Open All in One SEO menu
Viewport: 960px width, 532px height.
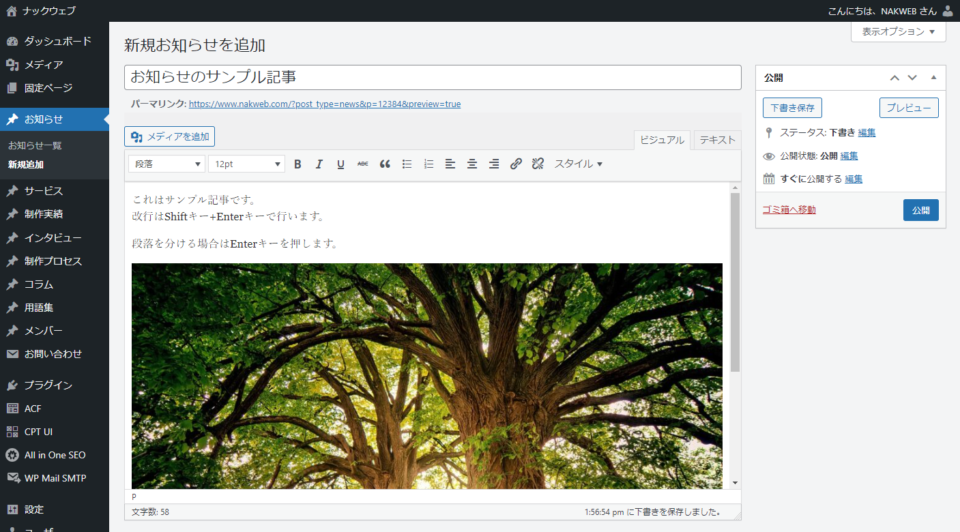(54, 455)
